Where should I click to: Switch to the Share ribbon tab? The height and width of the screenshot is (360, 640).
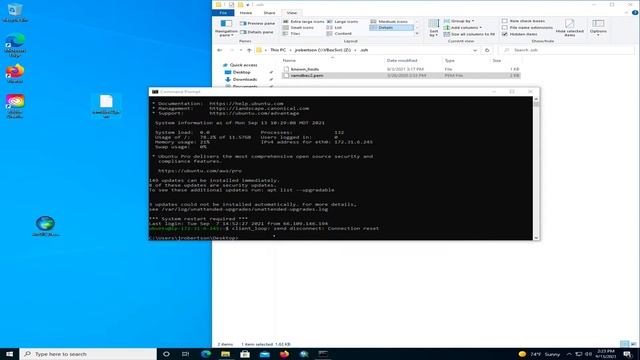269,13
